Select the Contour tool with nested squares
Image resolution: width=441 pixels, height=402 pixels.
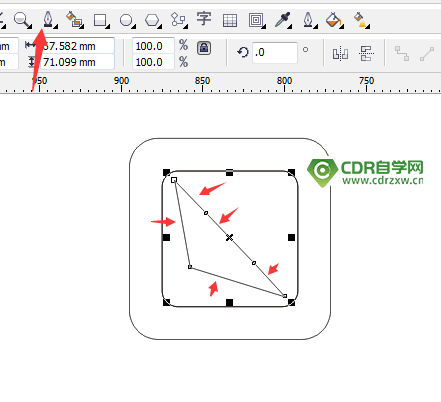click(256, 20)
